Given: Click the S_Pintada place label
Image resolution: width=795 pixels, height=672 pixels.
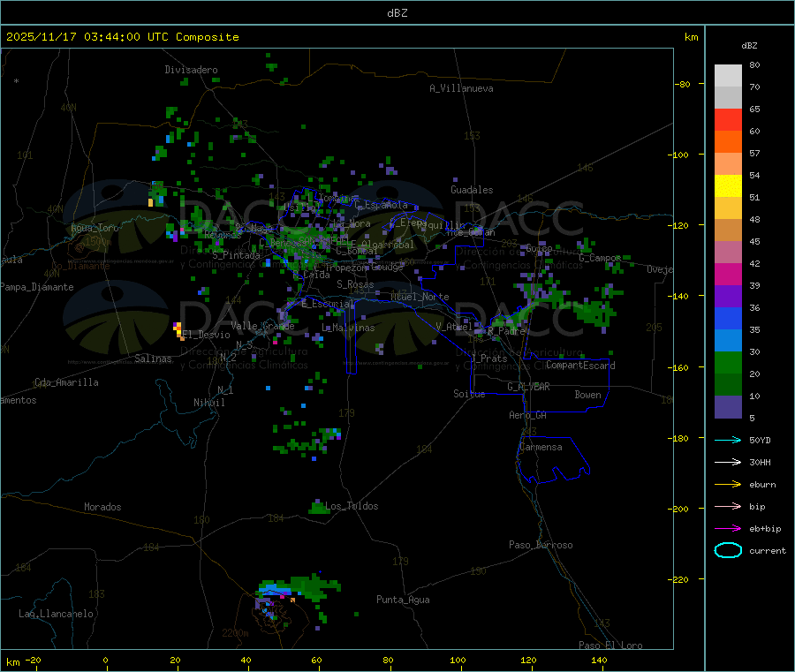Looking at the screenshot, I should [x=236, y=255].
